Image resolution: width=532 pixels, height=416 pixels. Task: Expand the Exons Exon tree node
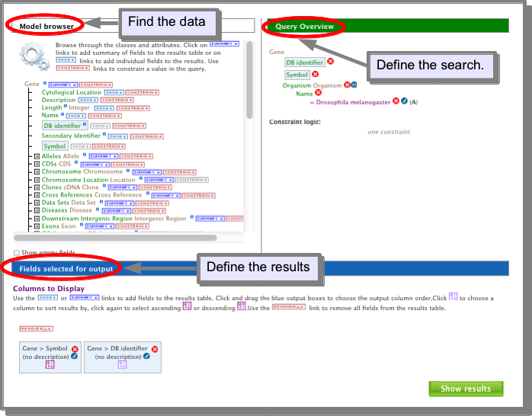(x=37, y=226)
